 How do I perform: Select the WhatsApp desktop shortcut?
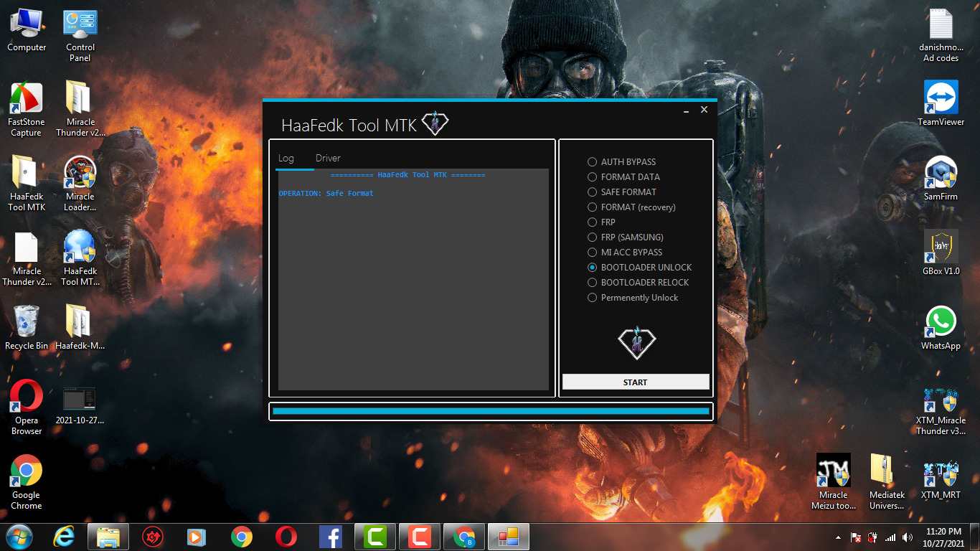[941, 328]
